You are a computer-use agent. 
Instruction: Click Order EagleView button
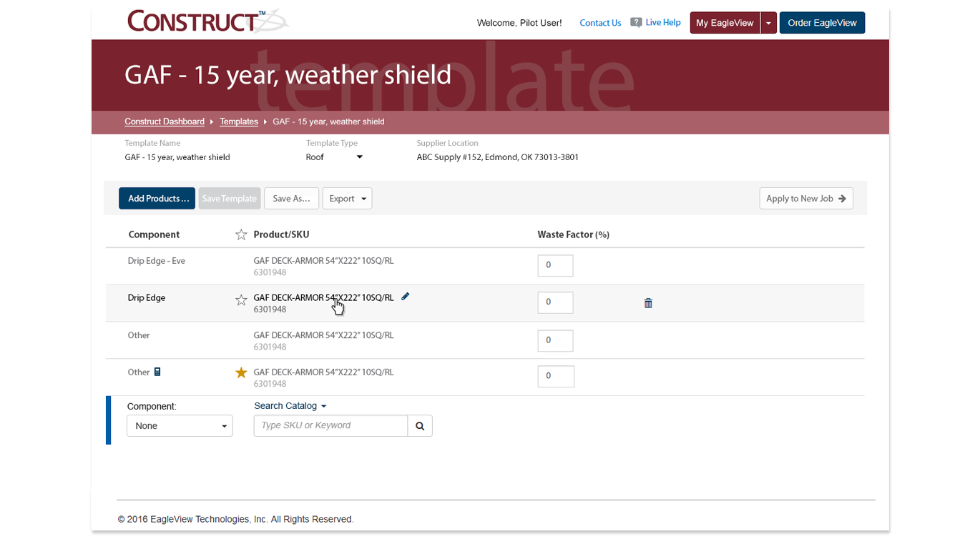click(822, 23)
